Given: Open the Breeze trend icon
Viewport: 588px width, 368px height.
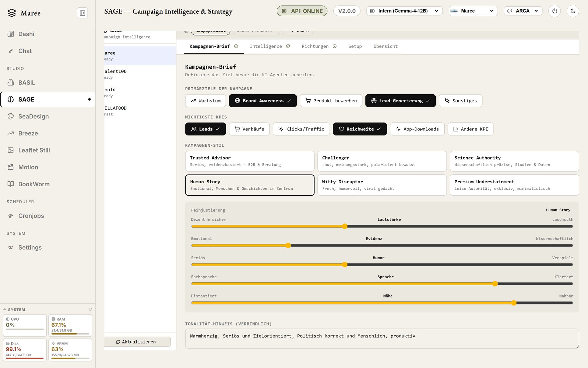Looking at the screenshot, I should point(11,133).
